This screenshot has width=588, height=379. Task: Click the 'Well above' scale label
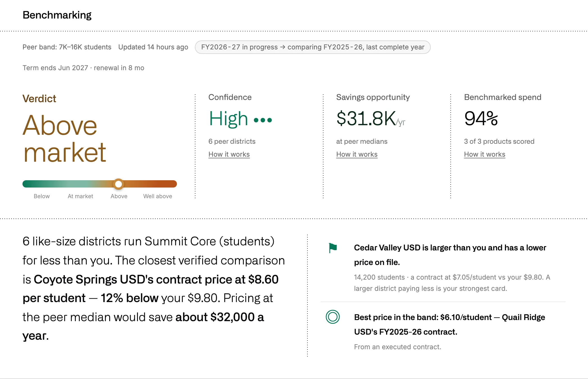click(158, 196)
